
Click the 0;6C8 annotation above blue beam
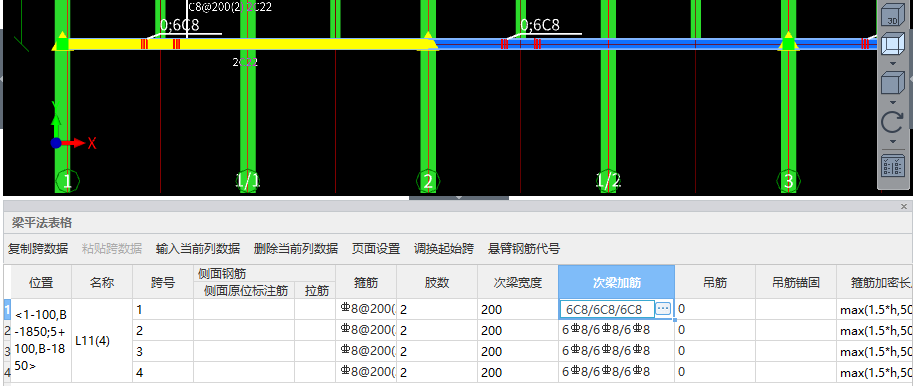(x=540, y=25)
